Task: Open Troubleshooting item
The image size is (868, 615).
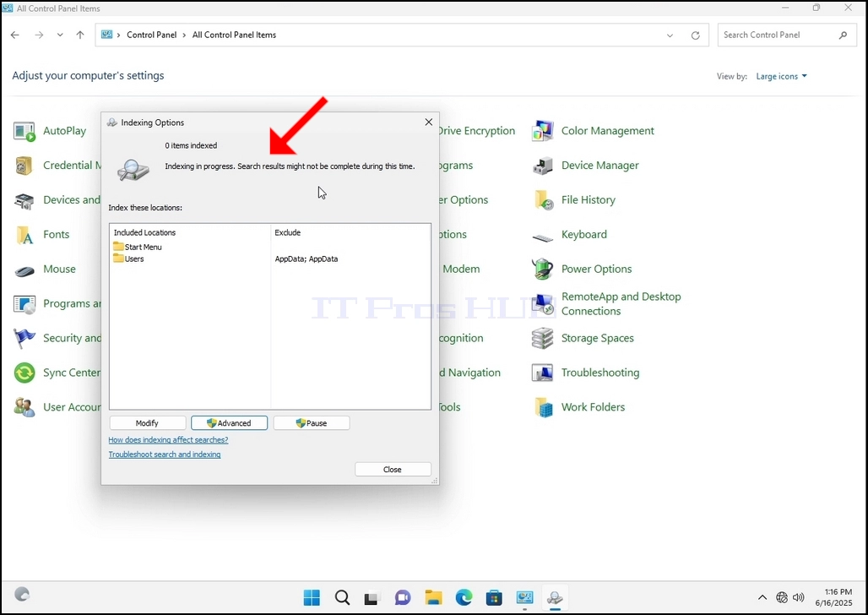Action: click(586, 373)
